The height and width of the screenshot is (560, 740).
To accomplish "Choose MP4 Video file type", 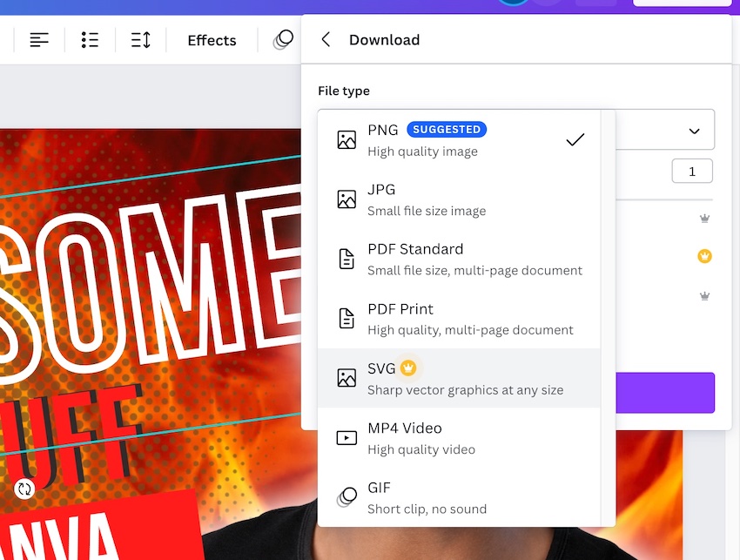I will tap(459, 438).
